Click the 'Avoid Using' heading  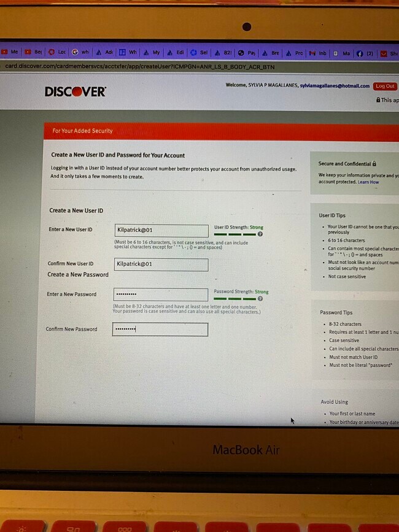(x=334, y=402)
